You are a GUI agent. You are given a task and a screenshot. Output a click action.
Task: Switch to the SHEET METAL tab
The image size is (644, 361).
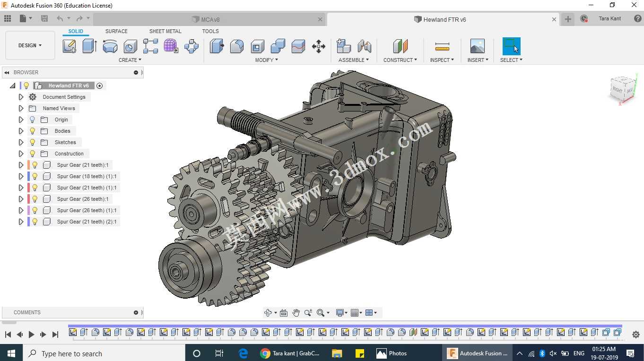click(165, 31)
